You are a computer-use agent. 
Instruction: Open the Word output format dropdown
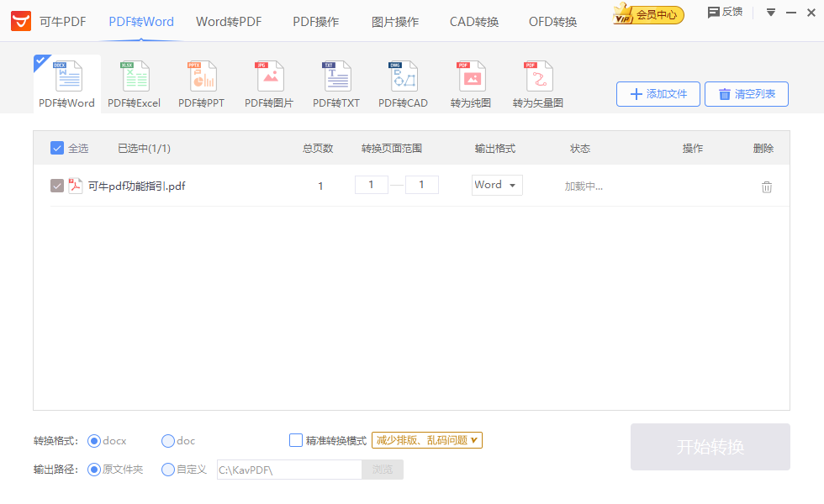click(497, 185)
